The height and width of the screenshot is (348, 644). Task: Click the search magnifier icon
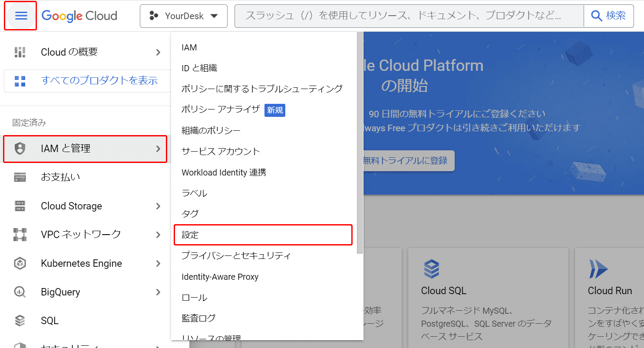(597, 16)
